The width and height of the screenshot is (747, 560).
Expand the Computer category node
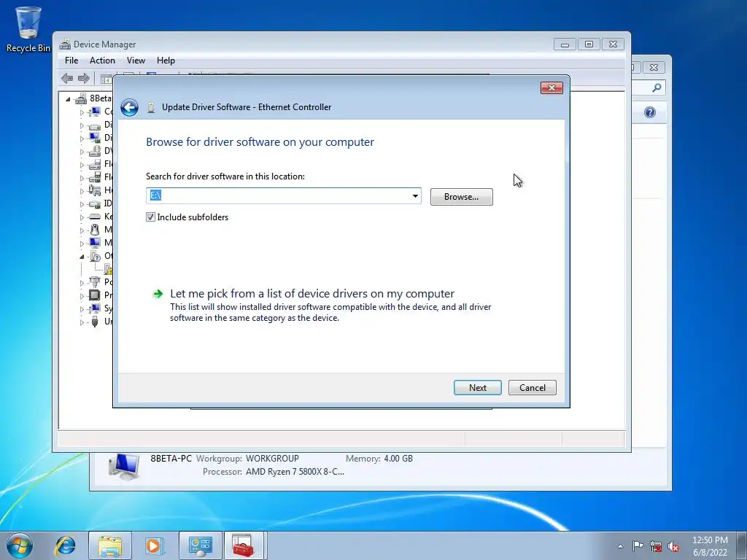(82, 113)
